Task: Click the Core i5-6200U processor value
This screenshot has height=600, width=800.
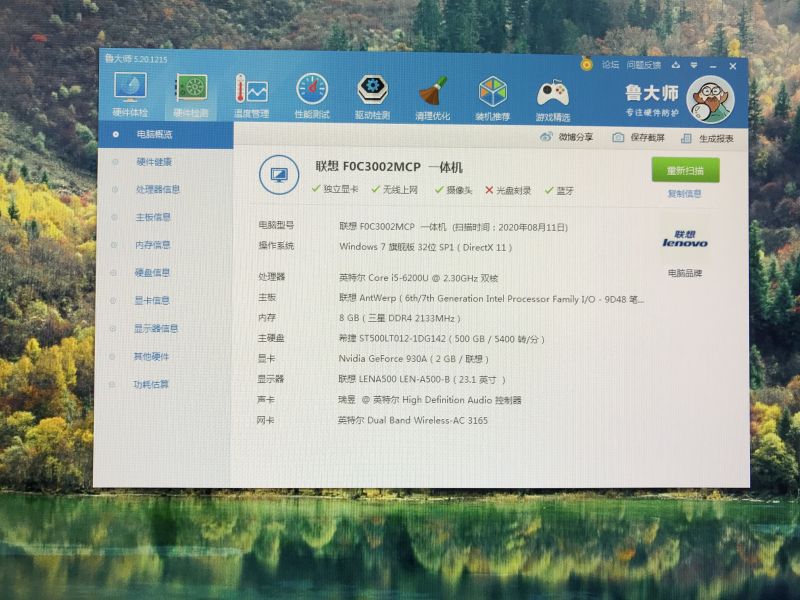Action: 418,278
